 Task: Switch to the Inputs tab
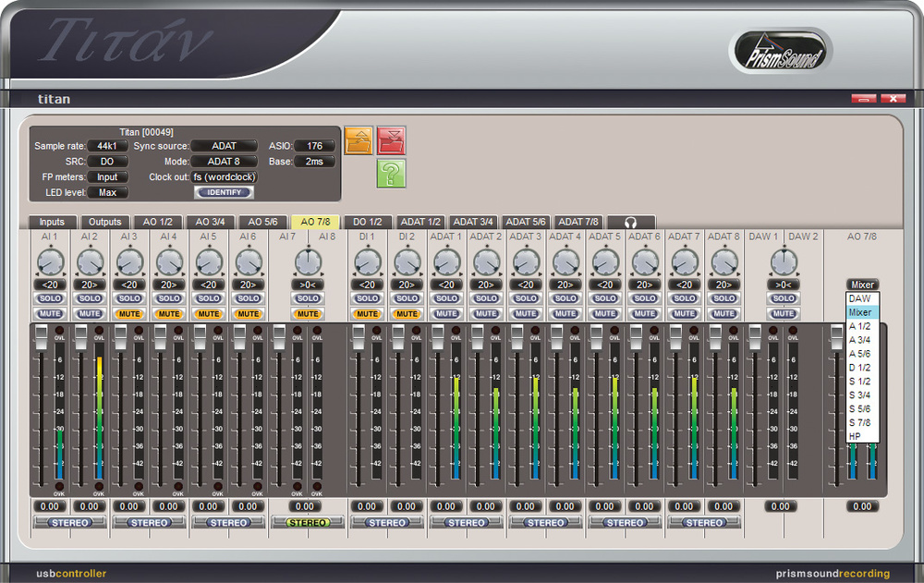[52, 223]
